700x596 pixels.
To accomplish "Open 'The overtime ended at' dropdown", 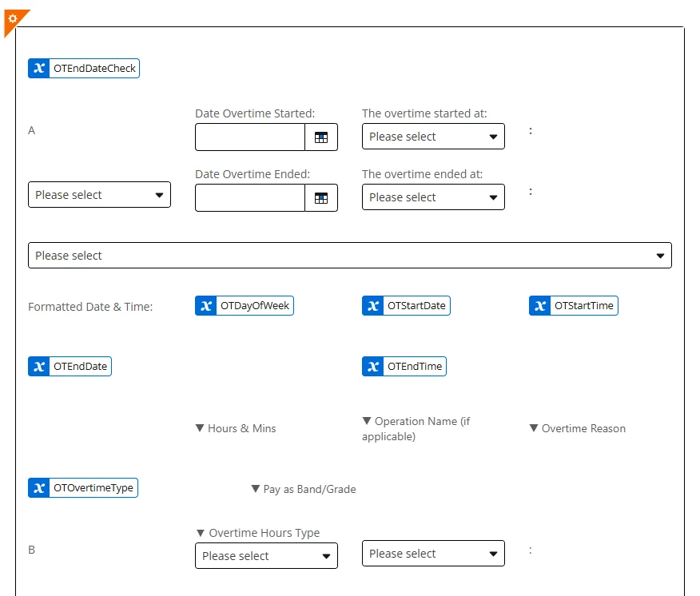I will tap(433, 197).
